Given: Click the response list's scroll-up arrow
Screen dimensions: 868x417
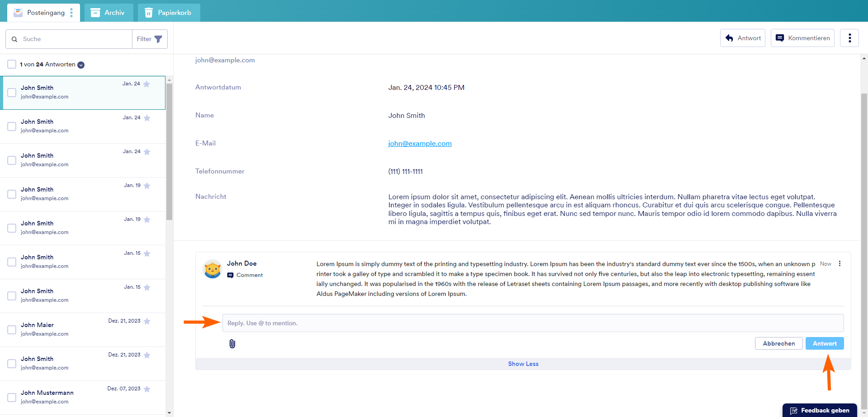Looking at the screenshot, I should [170, 80].
